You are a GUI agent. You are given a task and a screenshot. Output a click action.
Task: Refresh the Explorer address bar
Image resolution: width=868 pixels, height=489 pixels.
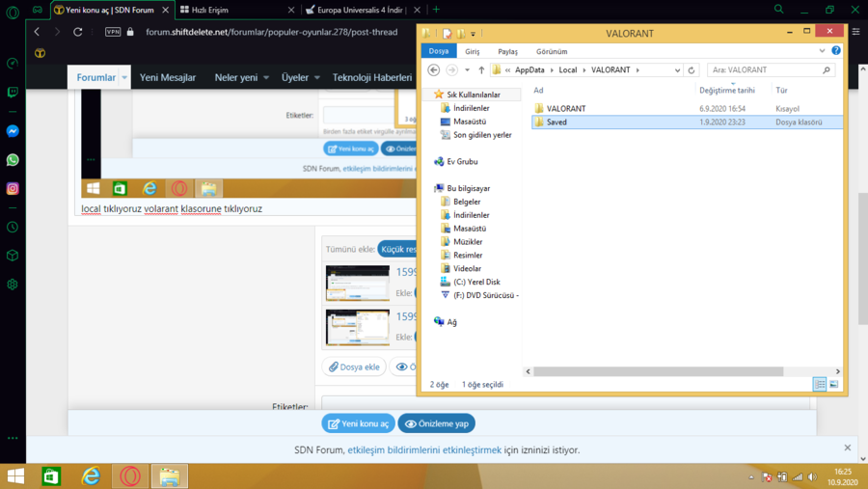click(x=692, y=69)
